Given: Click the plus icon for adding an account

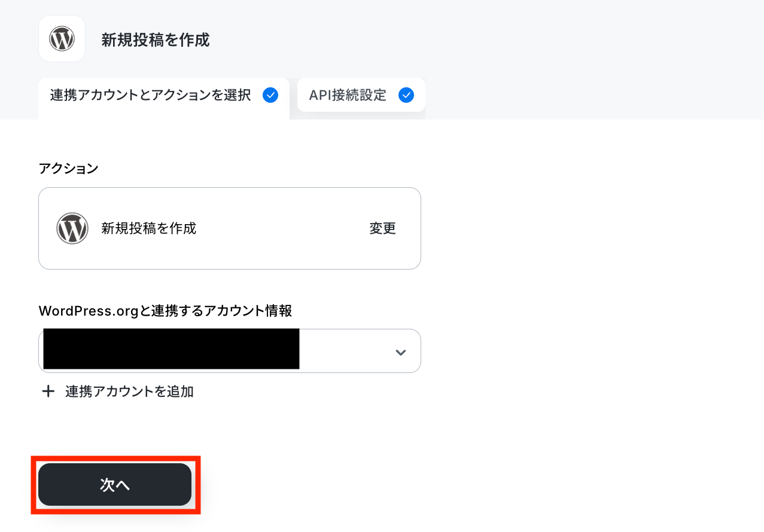Looking at the screenshot, I should (x=48, y=392).
